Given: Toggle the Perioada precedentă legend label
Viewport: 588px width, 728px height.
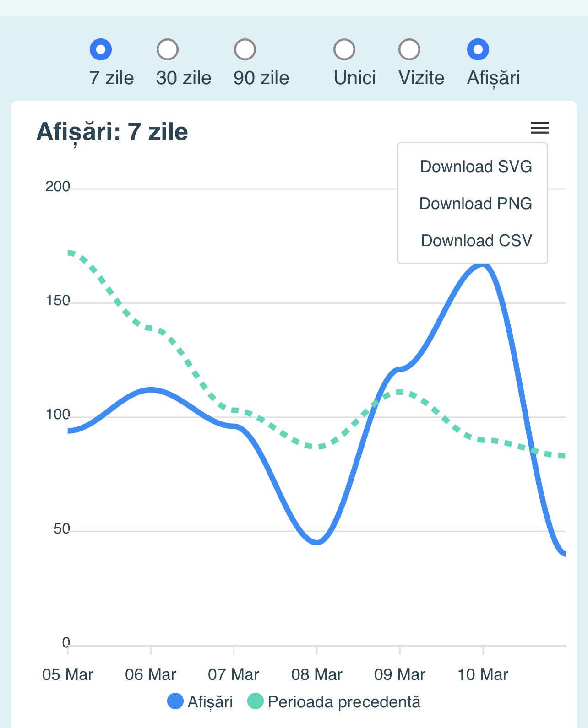Looking at the screenshot, I should [x=344, y=702].
